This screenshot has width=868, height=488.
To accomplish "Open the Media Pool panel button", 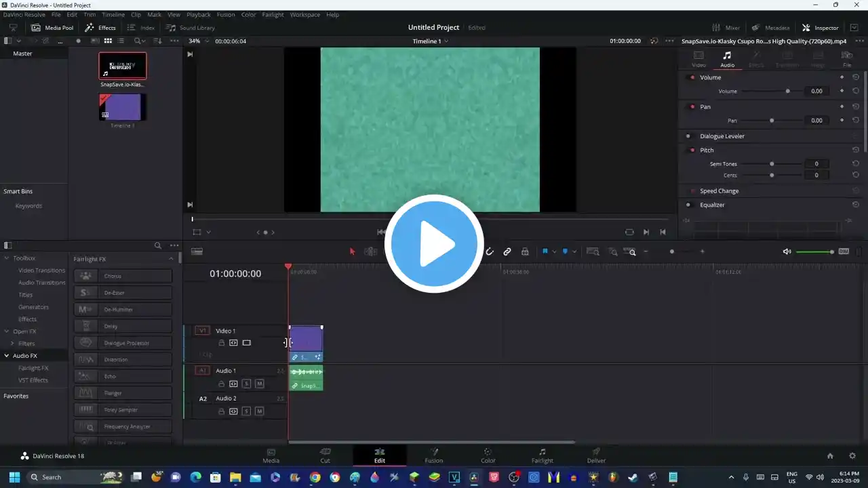I will 52,28.
